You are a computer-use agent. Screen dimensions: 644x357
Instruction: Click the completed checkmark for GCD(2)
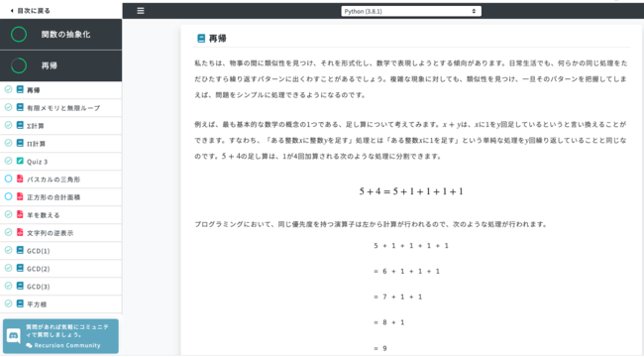pyautogui.click(x=8, y=268)
